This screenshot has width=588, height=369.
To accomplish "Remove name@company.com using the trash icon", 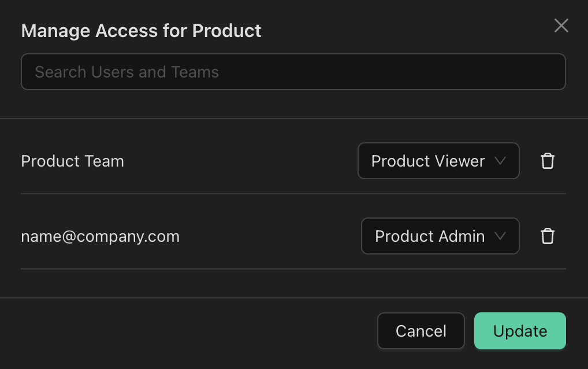I will click(547, 236).
